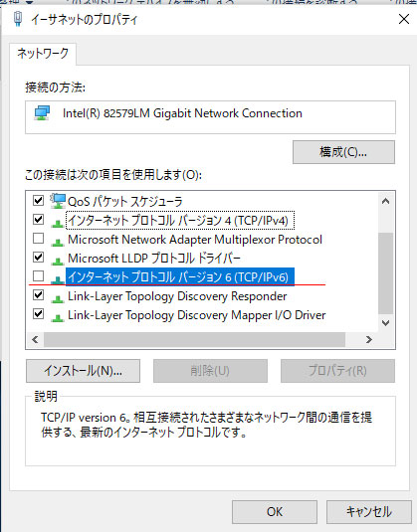
Task: Click the Topology Discovery Responder icon
Action: [58, 298]
